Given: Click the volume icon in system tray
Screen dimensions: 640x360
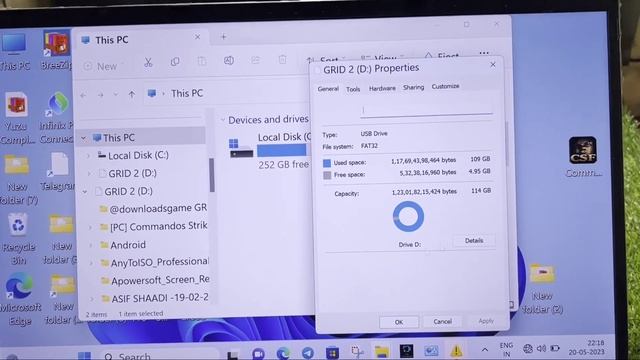Looking at the screenshot, I should click(x=541, y=348).
